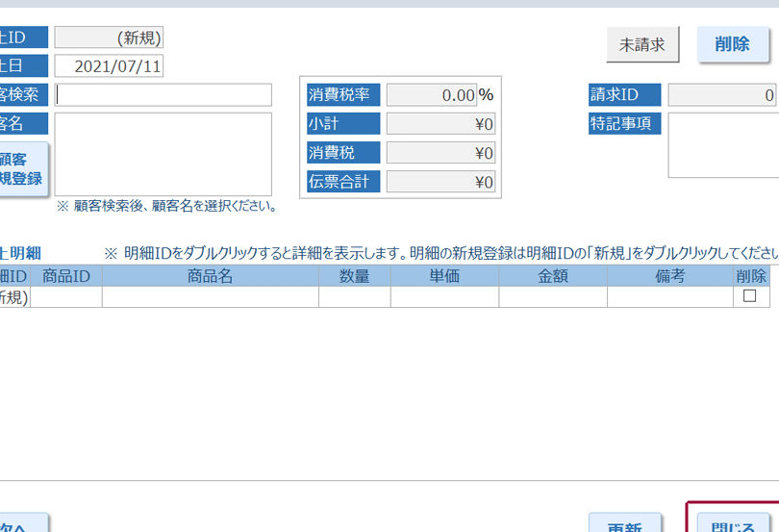The height and width of the screenshot is (532, 779).
Task: Click inside the 特記事項 text area
Action: pos(723,145)
